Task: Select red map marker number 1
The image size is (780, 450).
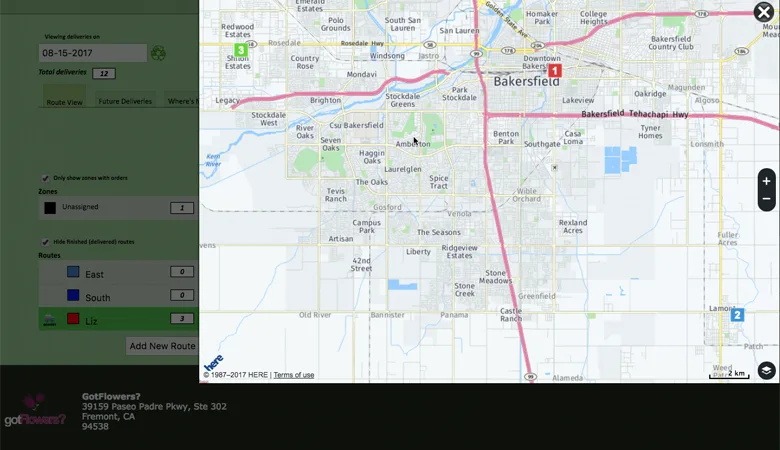Action: click(x=555, y=71)
